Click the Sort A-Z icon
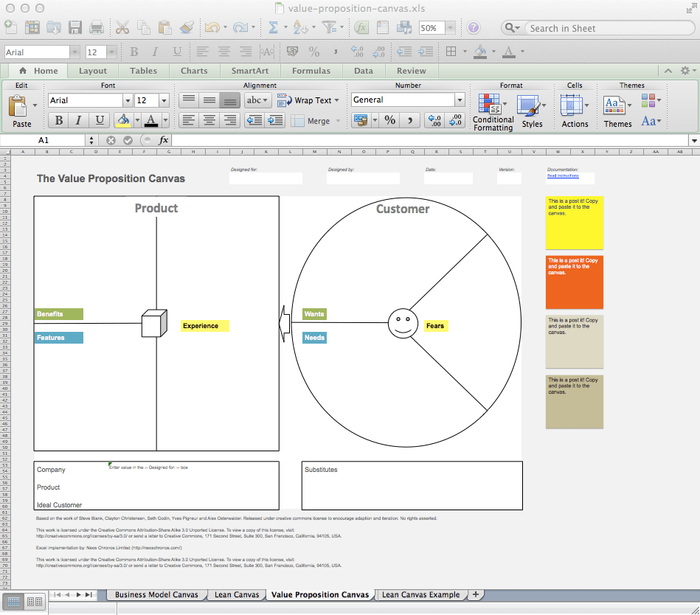 (300, 28)
